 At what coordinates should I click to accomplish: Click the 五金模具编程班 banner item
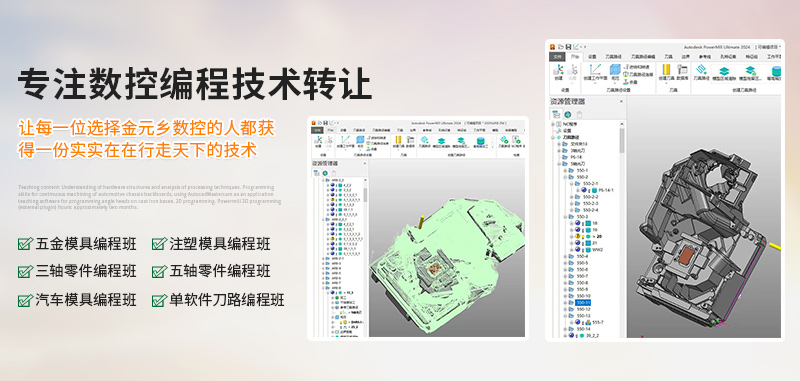point(78,244)
